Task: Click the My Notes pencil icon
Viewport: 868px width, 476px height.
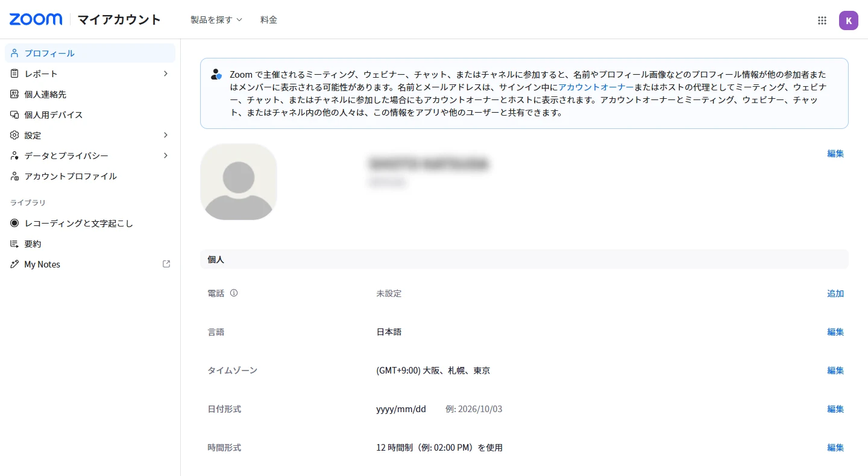Action: tap(15, 264)
